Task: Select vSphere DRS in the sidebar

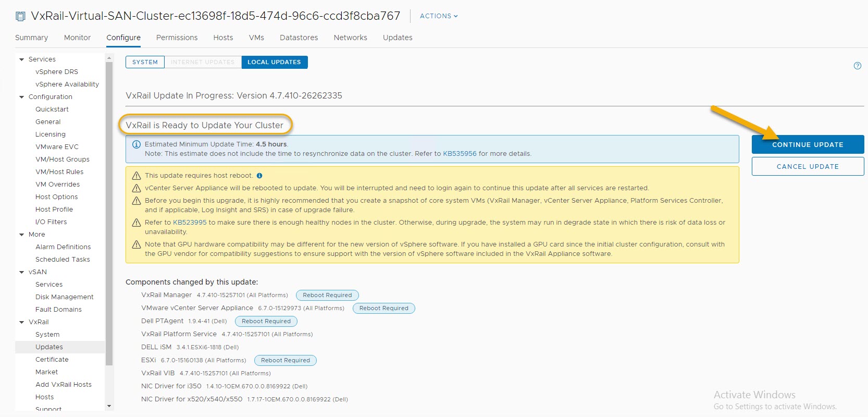Action: point(57,72)
